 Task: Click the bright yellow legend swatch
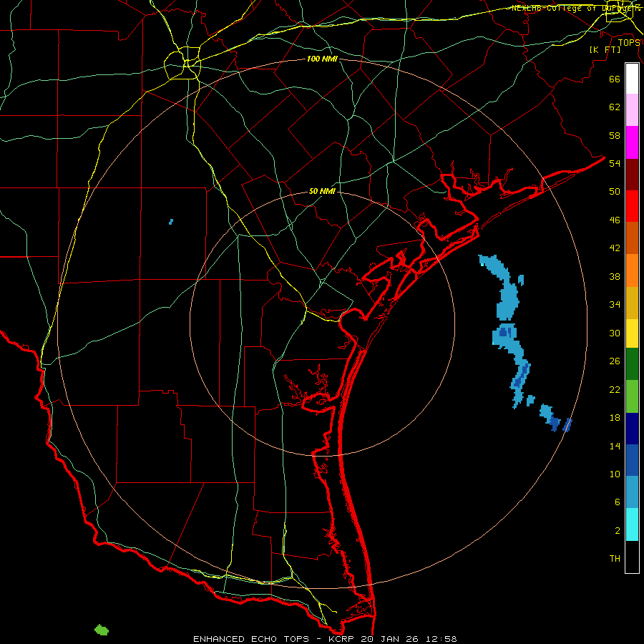pos(632,333)
